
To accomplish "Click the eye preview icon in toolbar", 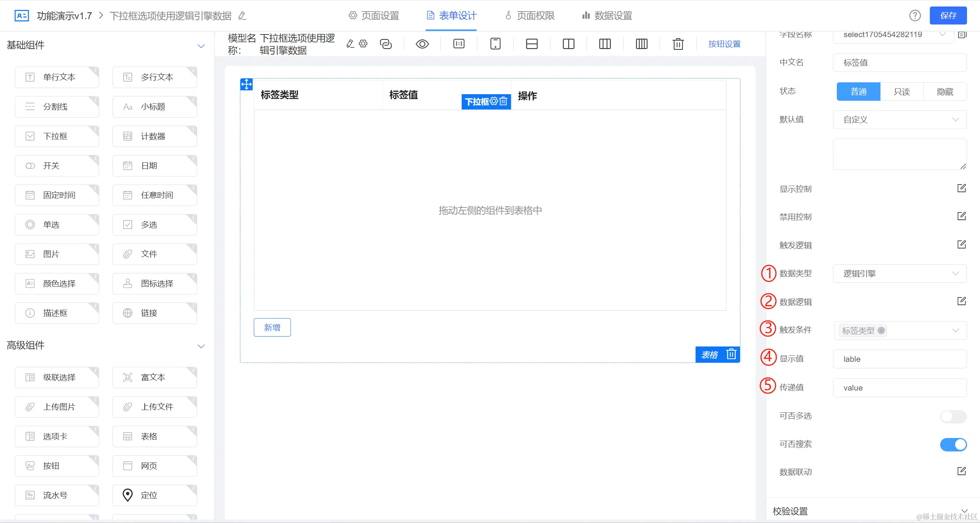I will click(422, 44).
